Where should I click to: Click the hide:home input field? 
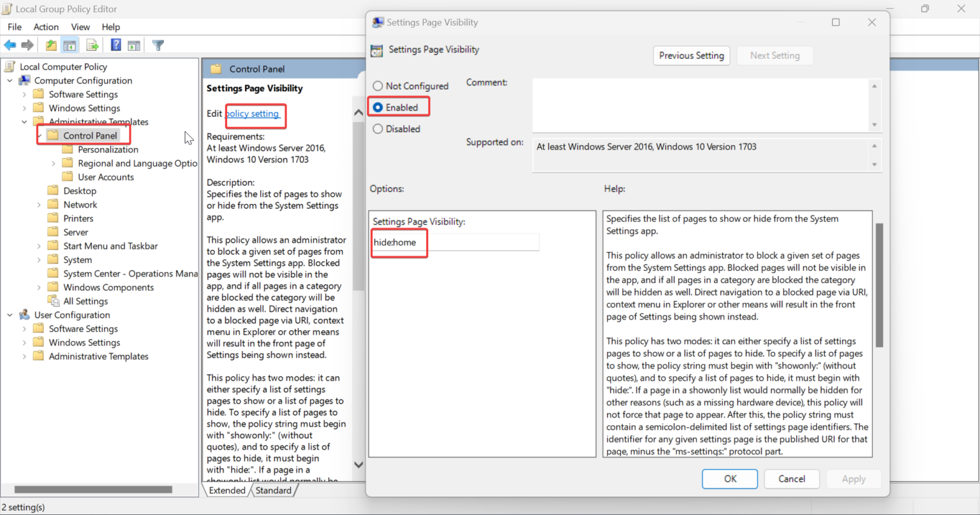point(454,242)
